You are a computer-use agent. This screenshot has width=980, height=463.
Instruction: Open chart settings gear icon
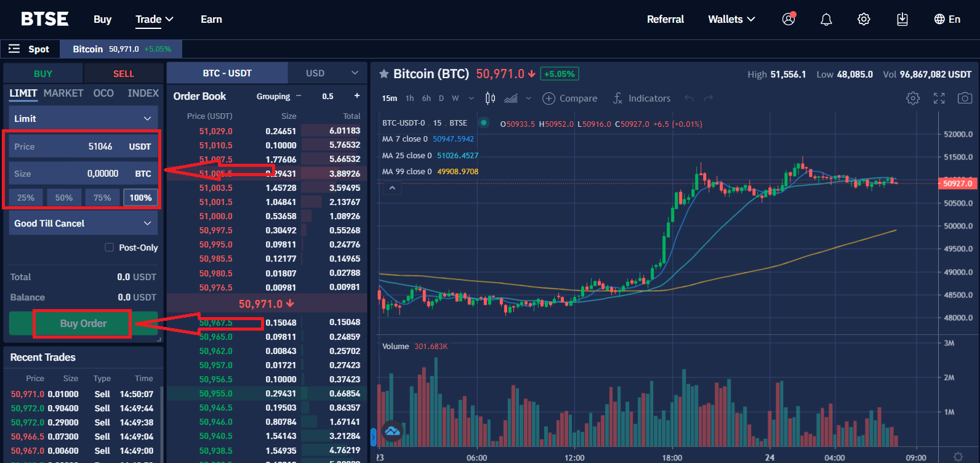click(913, 99)
